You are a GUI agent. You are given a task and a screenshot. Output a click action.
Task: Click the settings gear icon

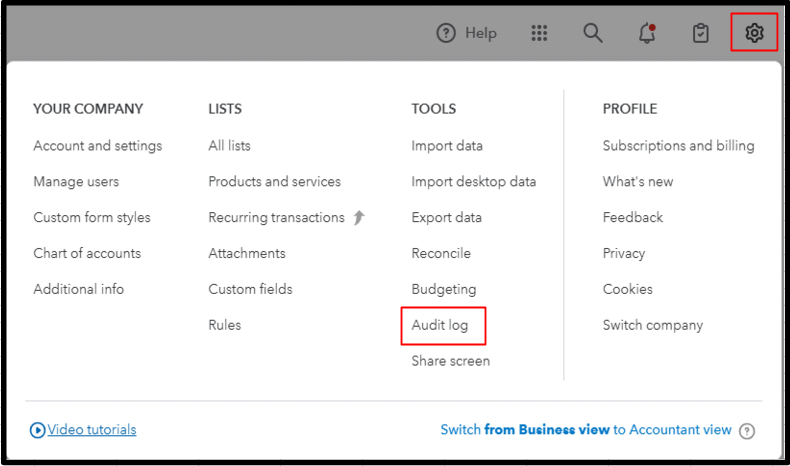coord(754,33)
